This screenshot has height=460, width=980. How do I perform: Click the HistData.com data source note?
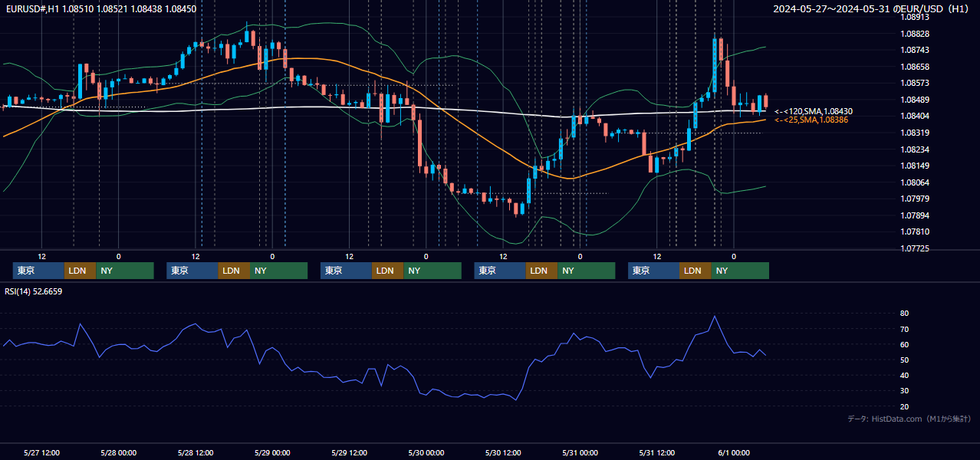tap(909, 419)
